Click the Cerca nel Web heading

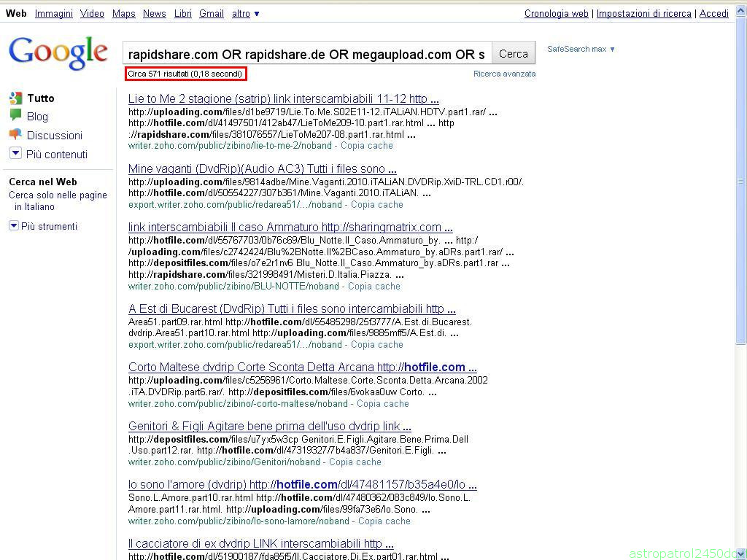pos(43,182)
